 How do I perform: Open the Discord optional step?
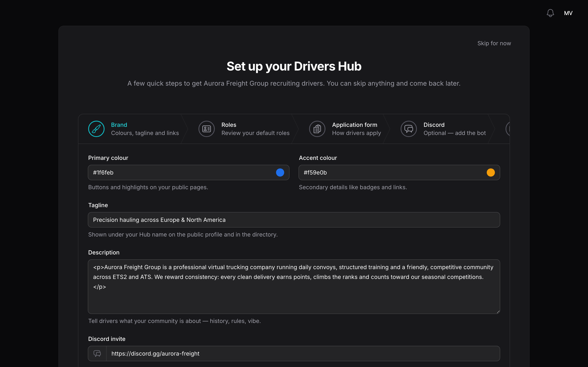click(x=443, y=129)
